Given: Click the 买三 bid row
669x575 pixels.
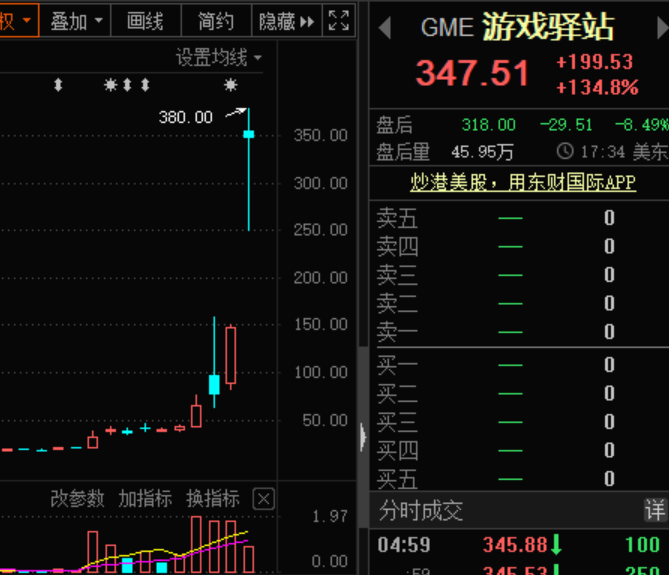Looking at the screenshot, I should click(519, 422).
